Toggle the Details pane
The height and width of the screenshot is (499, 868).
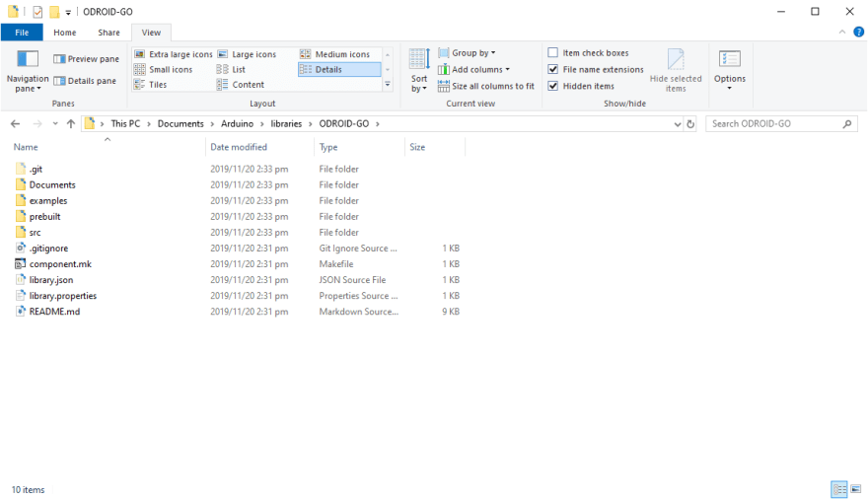(x=85, y=81)
